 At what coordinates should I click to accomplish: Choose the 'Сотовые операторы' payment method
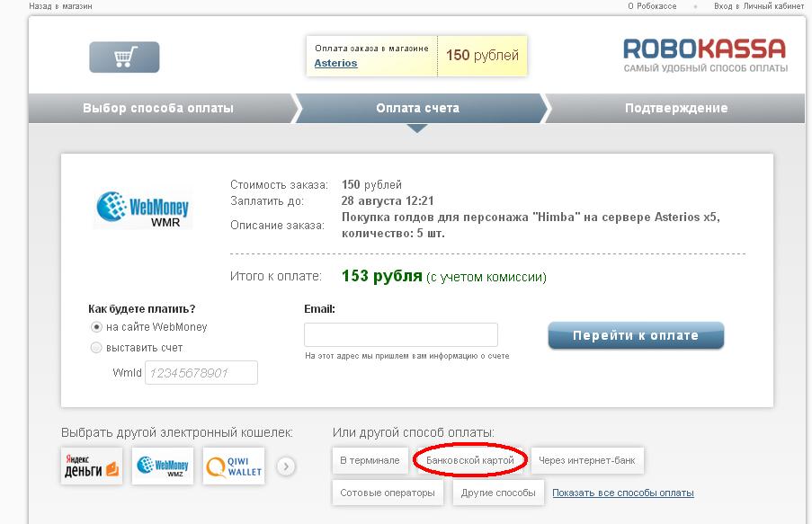388,493
